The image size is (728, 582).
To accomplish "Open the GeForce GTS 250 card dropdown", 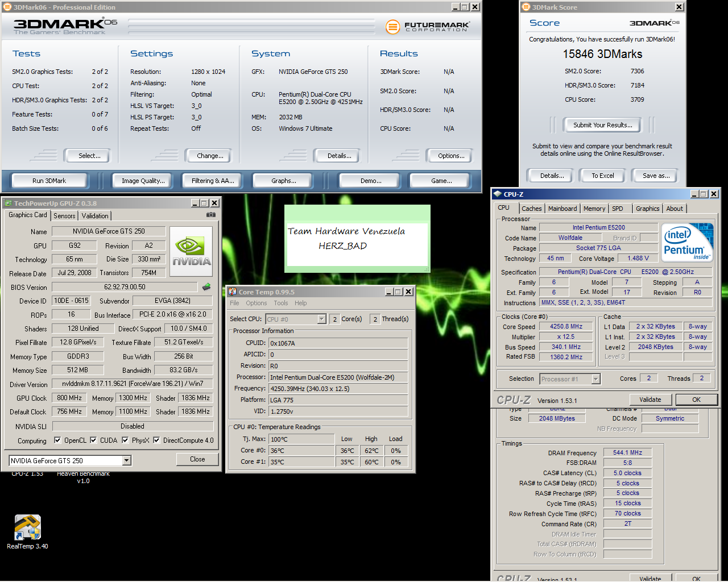I will pos(127,460).
